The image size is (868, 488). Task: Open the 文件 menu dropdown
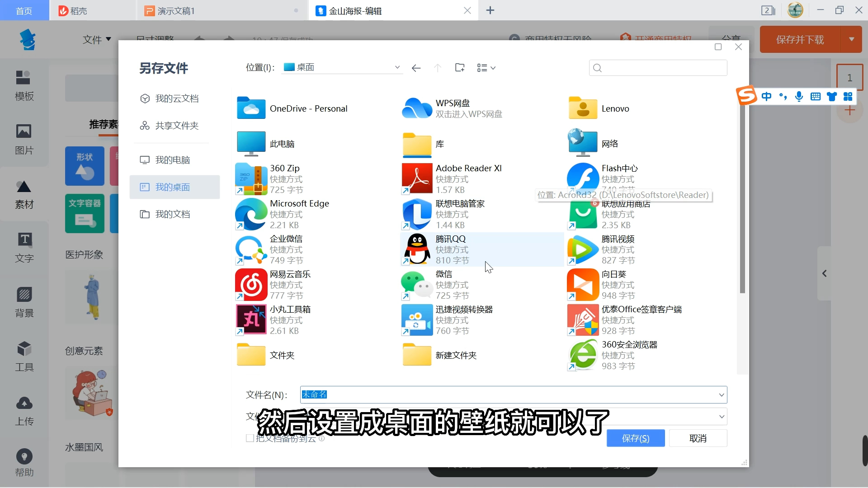[x=97, y=39]
